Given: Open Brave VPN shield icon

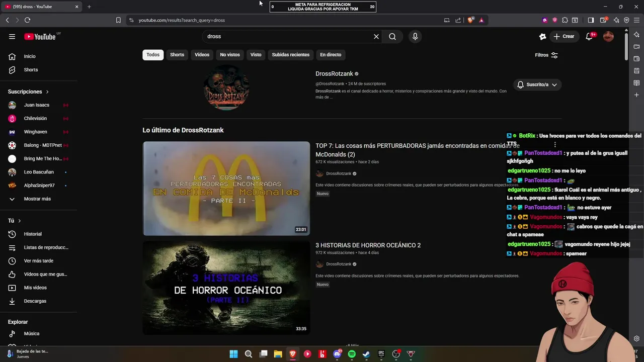Looking at the screenshot, I should 626,20.
